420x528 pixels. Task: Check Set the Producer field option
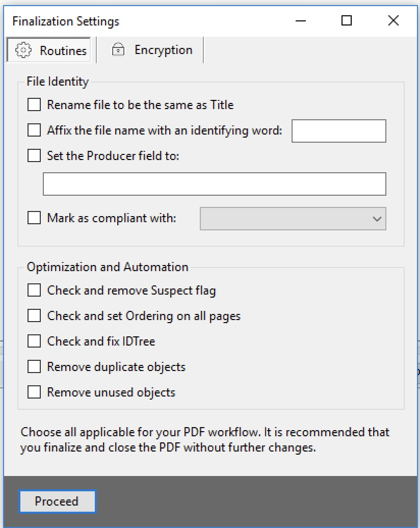coord(34,156)
